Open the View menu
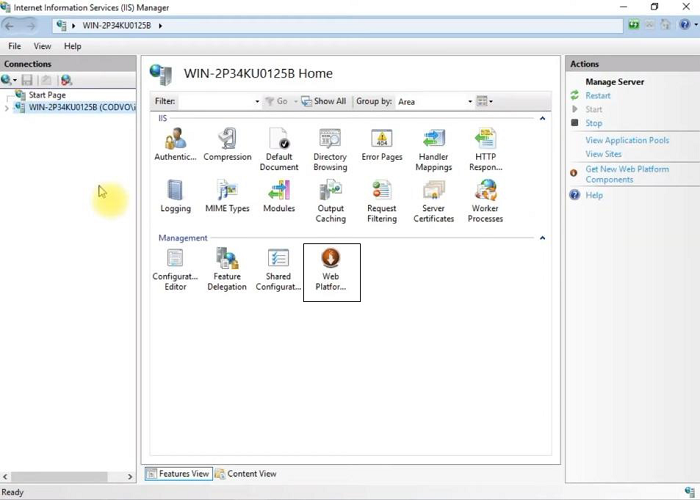The image size is (700, 500). [x=42, y=46]
